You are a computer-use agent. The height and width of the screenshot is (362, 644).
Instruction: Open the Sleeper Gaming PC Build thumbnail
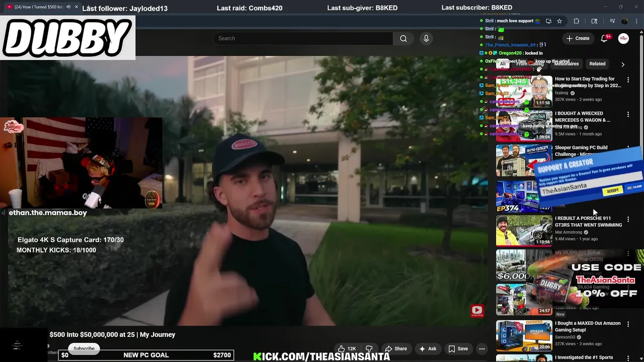(x=524, y=160)
